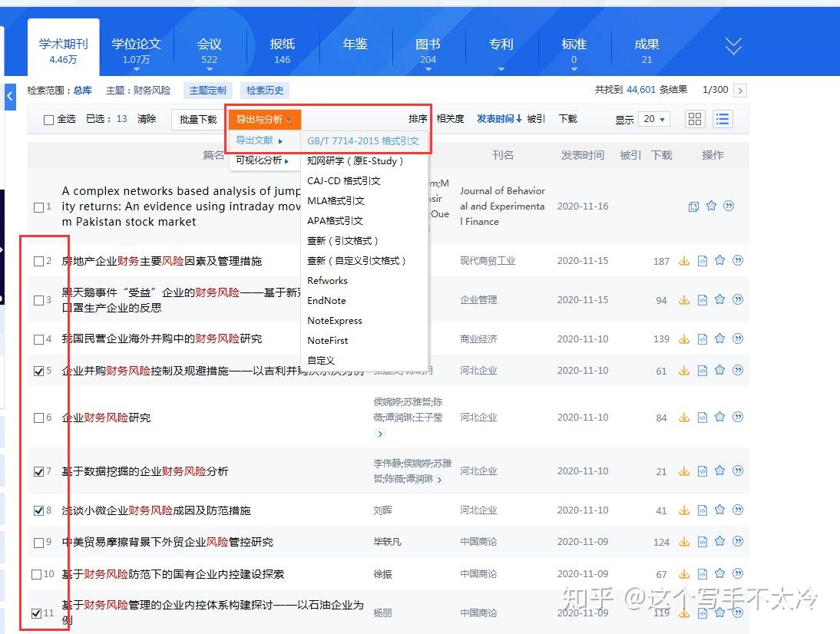
Task: Favorite article 企业财务风险研究
Action: tap(720, 417)
